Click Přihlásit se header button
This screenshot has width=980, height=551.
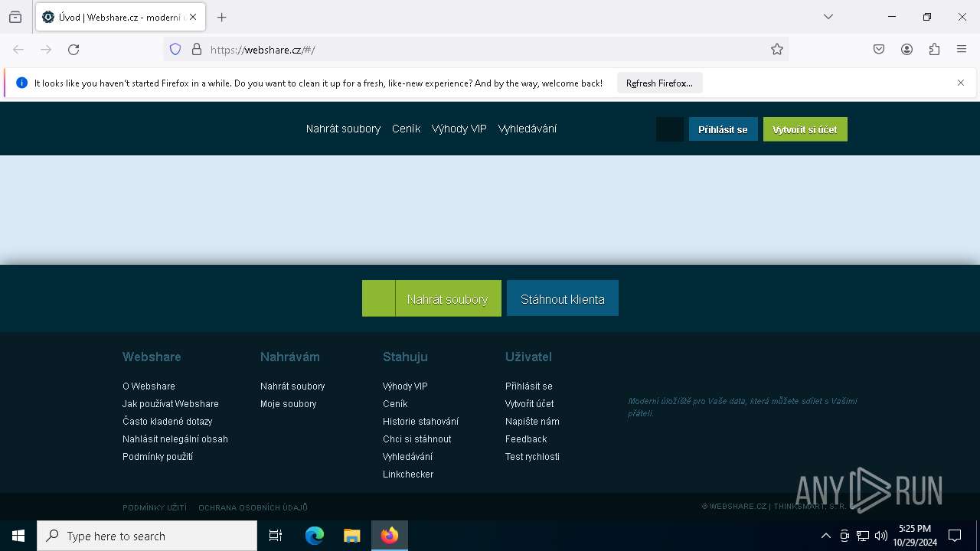tap(723, 129)
